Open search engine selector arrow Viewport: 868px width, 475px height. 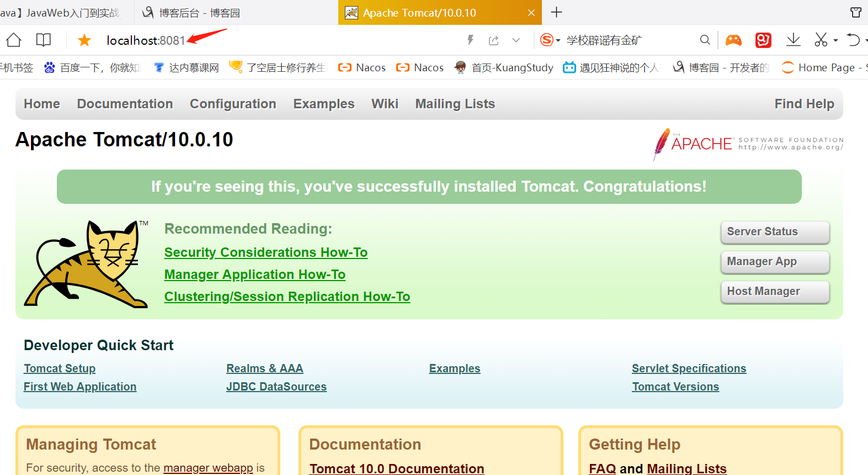(x=558, y=41)
